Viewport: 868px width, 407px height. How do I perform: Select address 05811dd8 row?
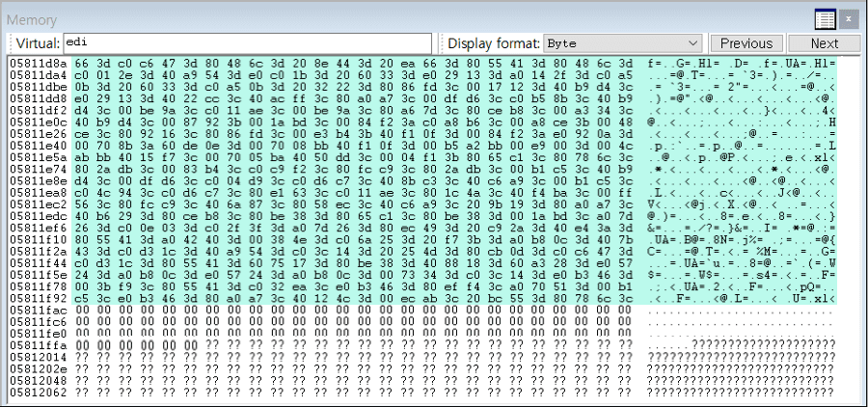click(39, 98)
